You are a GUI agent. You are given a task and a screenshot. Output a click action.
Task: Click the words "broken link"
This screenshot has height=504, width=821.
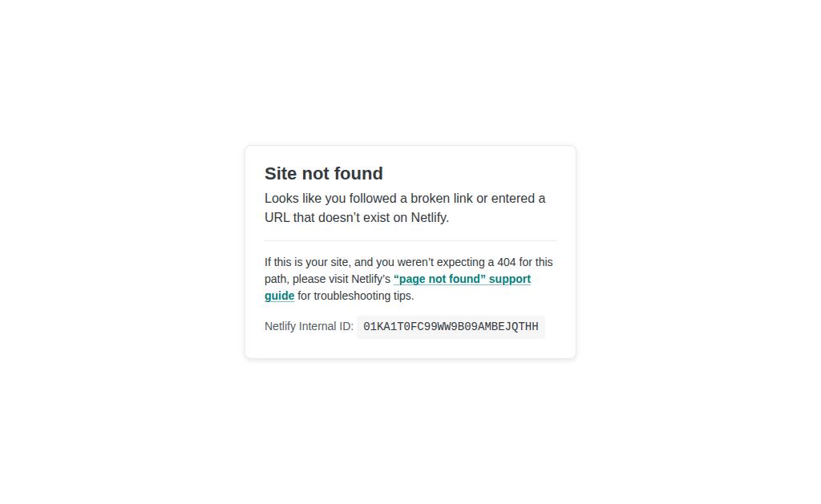point(442,199)
